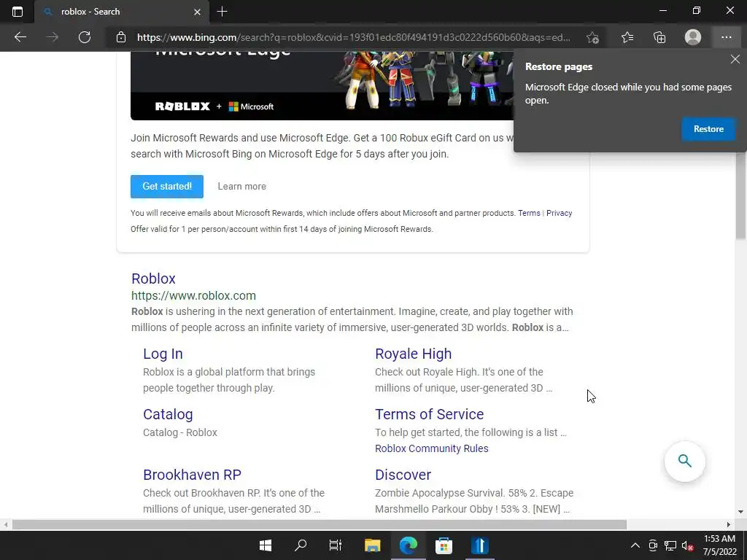Open the https://www.roblox.com URL link

193,296
